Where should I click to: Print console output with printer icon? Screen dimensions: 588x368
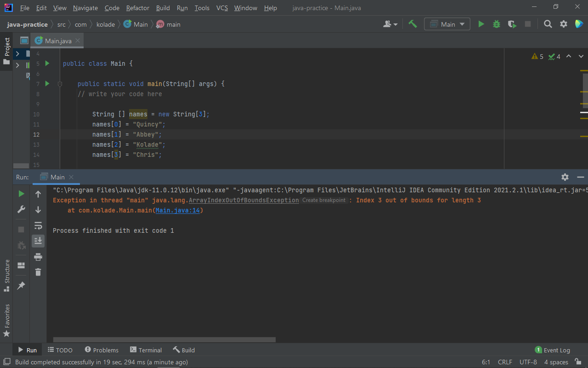click(38, 257)
